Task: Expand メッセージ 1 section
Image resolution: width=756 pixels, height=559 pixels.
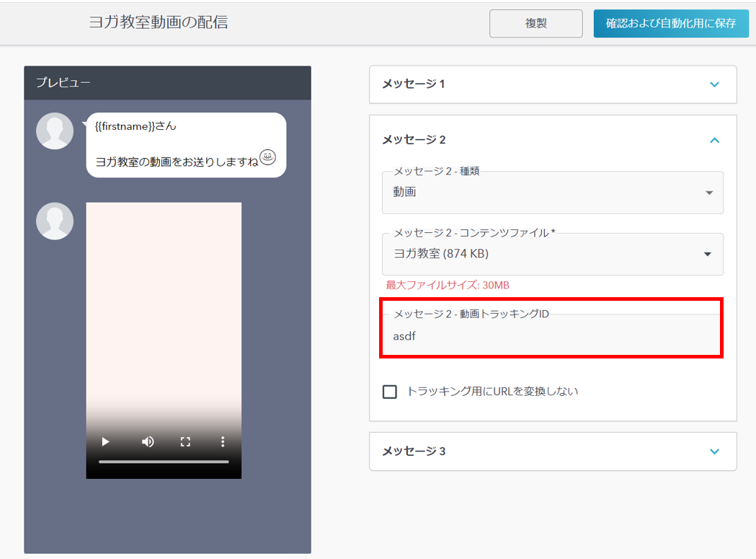Action: click(714, 84)
